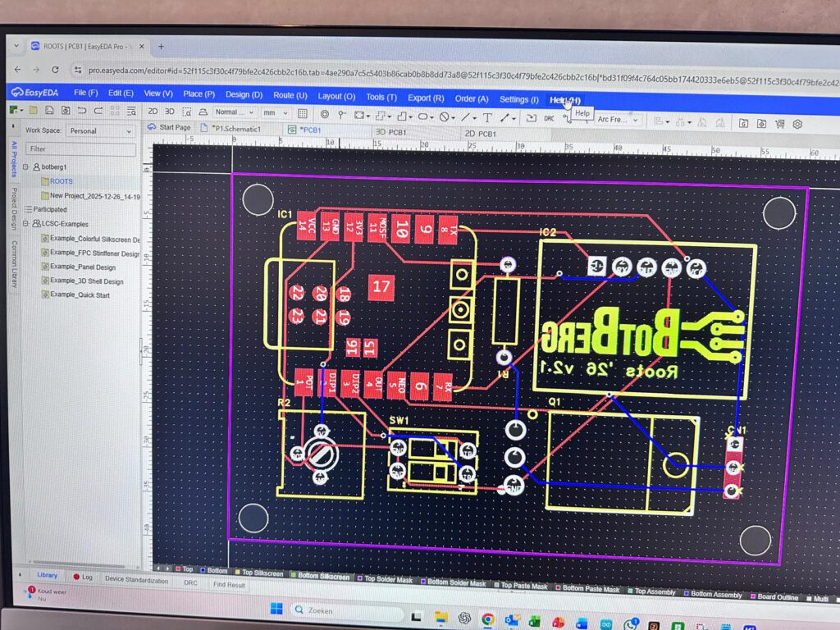The image size is (840, 630).
Task: Click the Undo arrow icon
Action: pyautogui.click(x=81, y=110)
